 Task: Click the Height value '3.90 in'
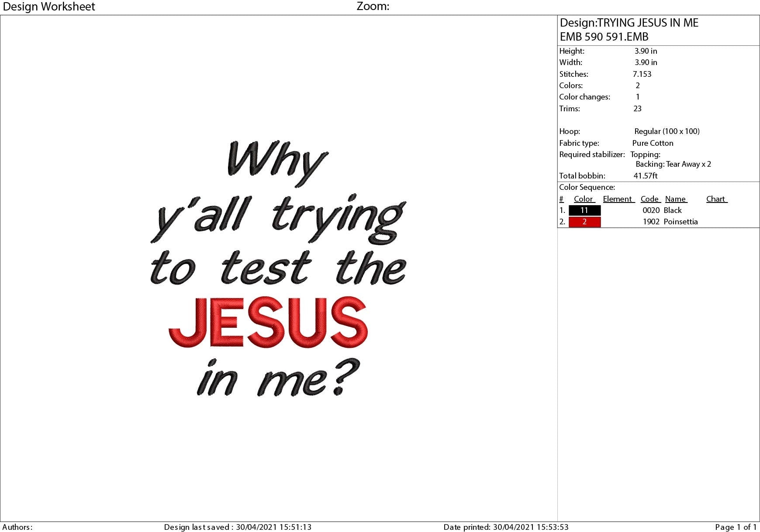(646, 51)
